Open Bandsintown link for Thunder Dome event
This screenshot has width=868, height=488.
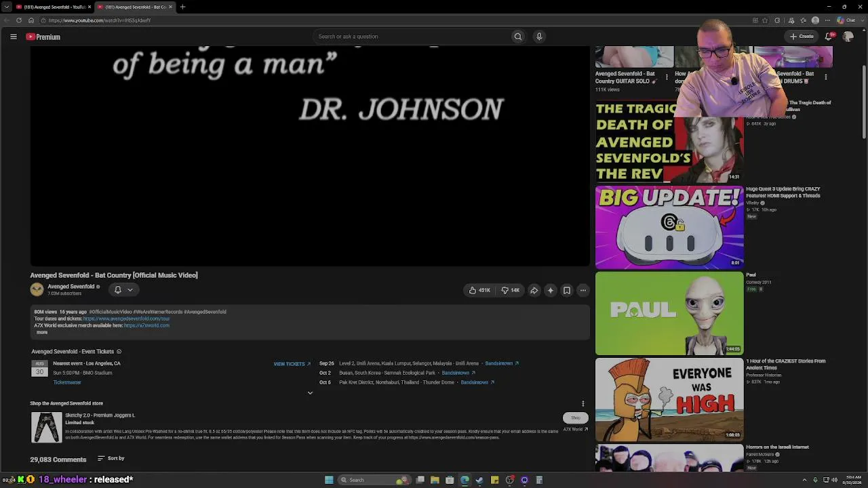tap(477, 382)
